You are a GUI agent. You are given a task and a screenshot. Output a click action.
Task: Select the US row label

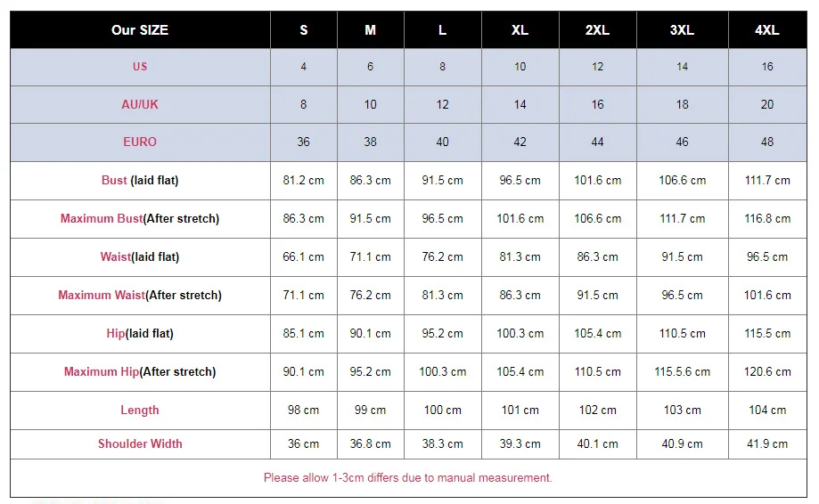click(140, 67)
